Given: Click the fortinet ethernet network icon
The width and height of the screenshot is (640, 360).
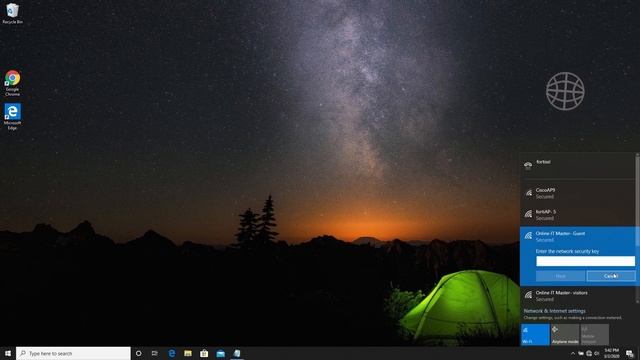Looking at the screenshot, I should point(528,164).
